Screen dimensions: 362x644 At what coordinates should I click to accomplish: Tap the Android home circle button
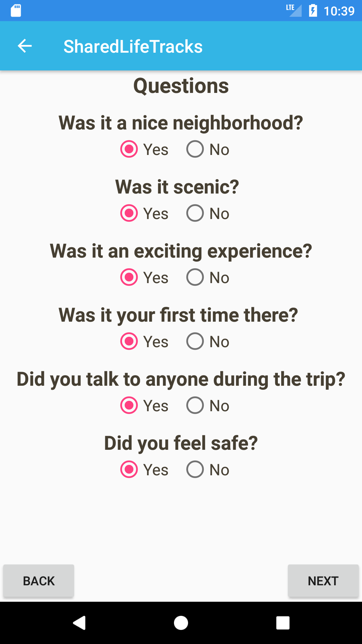pyautogui.click(x=181, y=623)
